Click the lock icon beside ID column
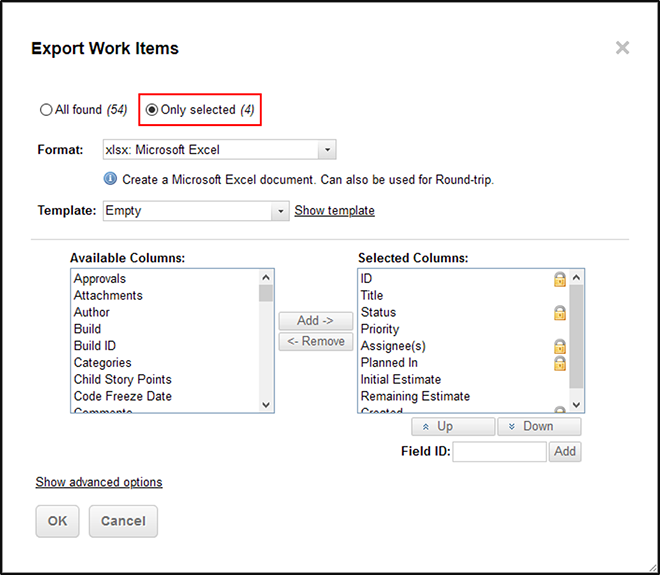 click(559, 279)
